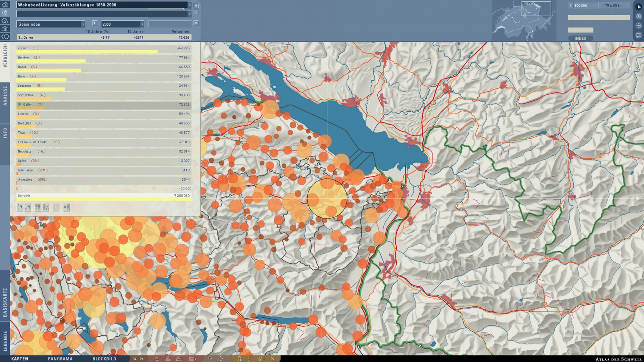
Task: Click the delete list entries icon
Action: (x=66, y=207)
